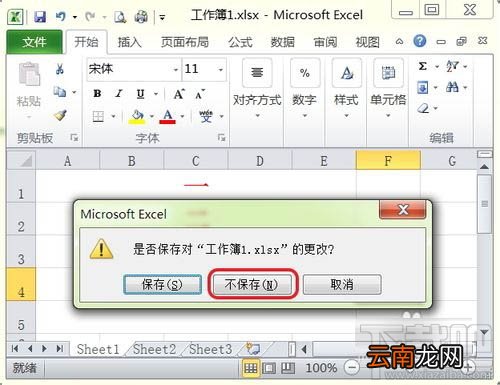The height and width of the screenshot is (385, 500).
Task: Close the Microsoft Excel dialog with X
Action: pos(403,210)
